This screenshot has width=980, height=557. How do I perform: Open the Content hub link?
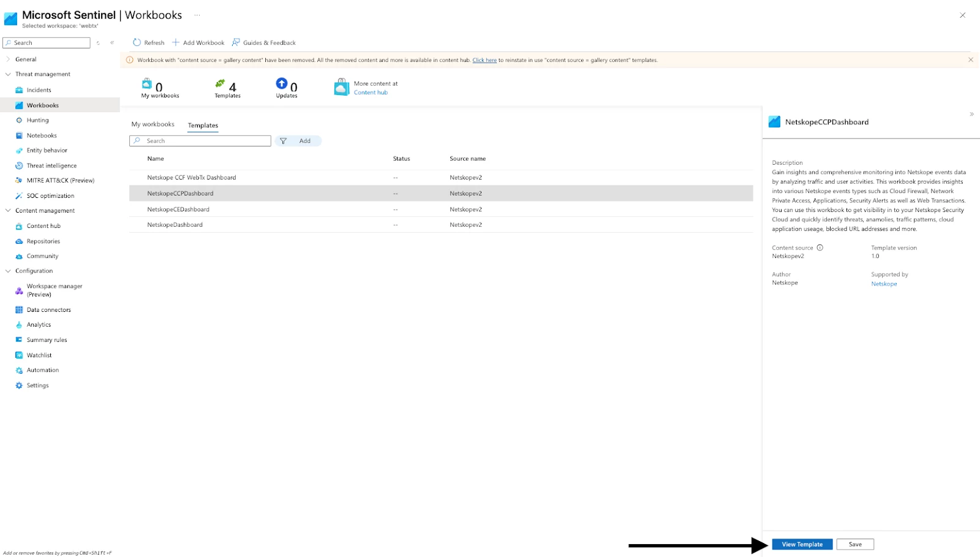click(371, 93)
